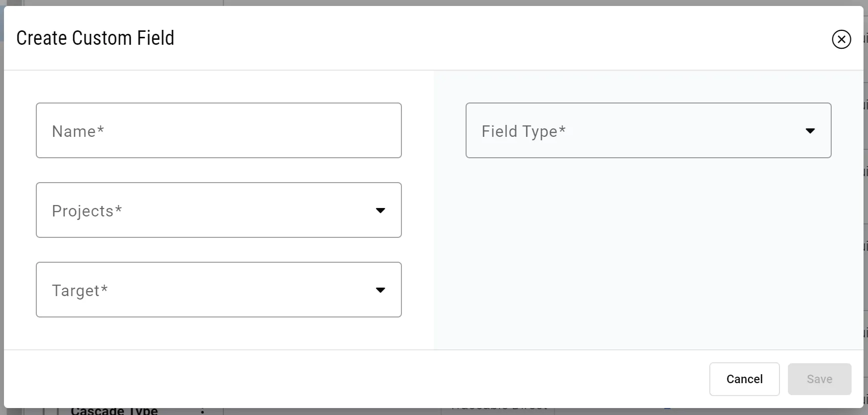The width and height of the screenshot is (868, 415).
Task: Close the Create Custom Field dialog
Action: click(x=841, y=39)
